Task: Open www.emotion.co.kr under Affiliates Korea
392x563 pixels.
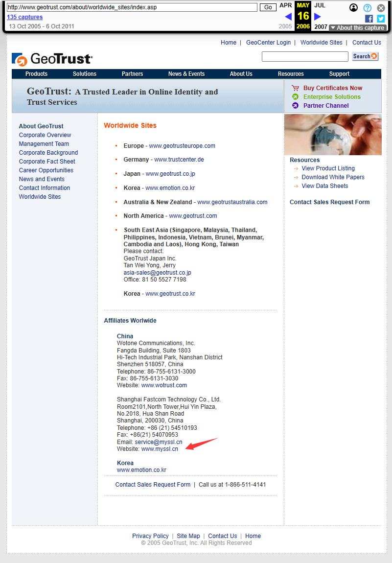Action: [141, 470]
